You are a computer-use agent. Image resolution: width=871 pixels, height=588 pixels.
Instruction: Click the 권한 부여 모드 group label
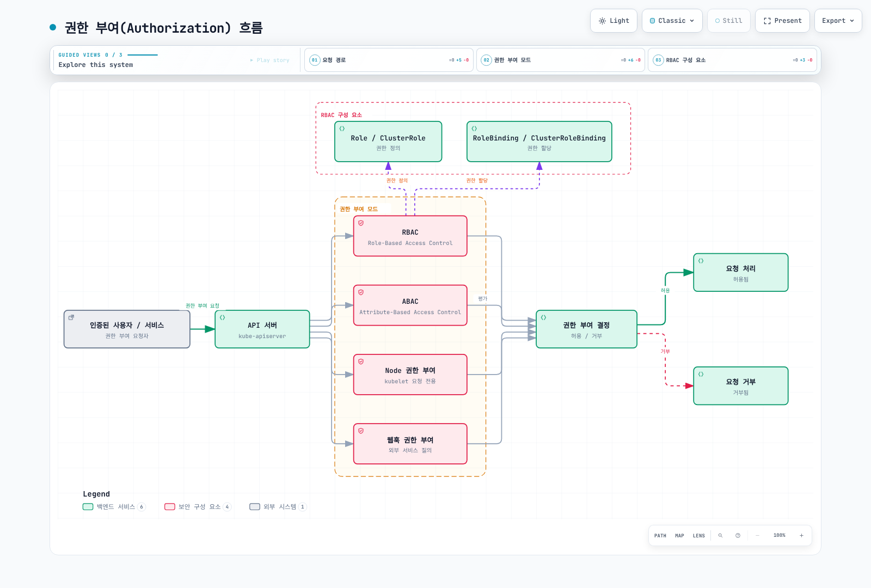[x=359, y=209]
